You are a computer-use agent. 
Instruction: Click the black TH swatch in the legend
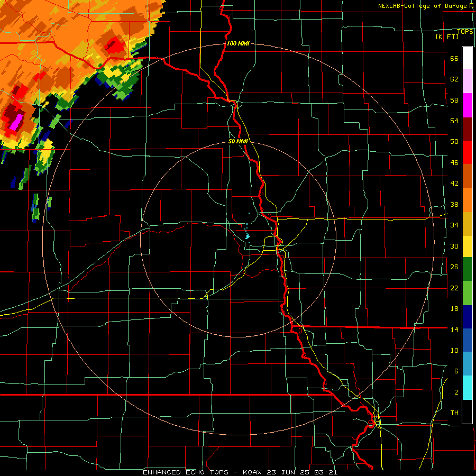[467, 411]
